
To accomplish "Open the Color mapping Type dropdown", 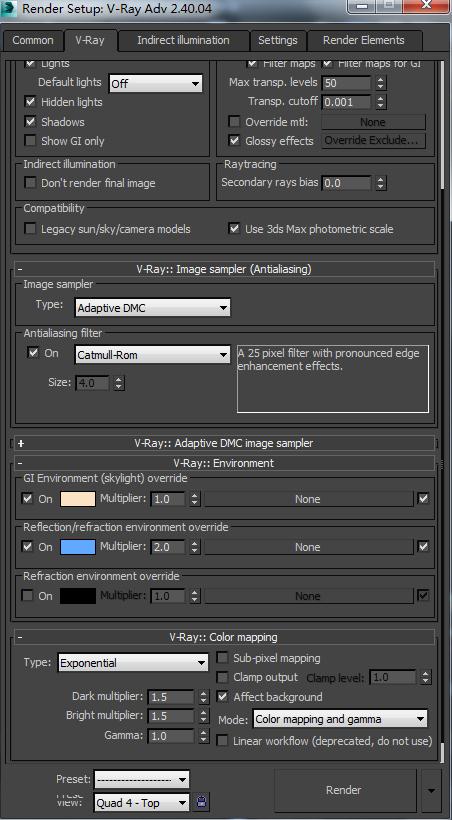I will pos(133,663).
